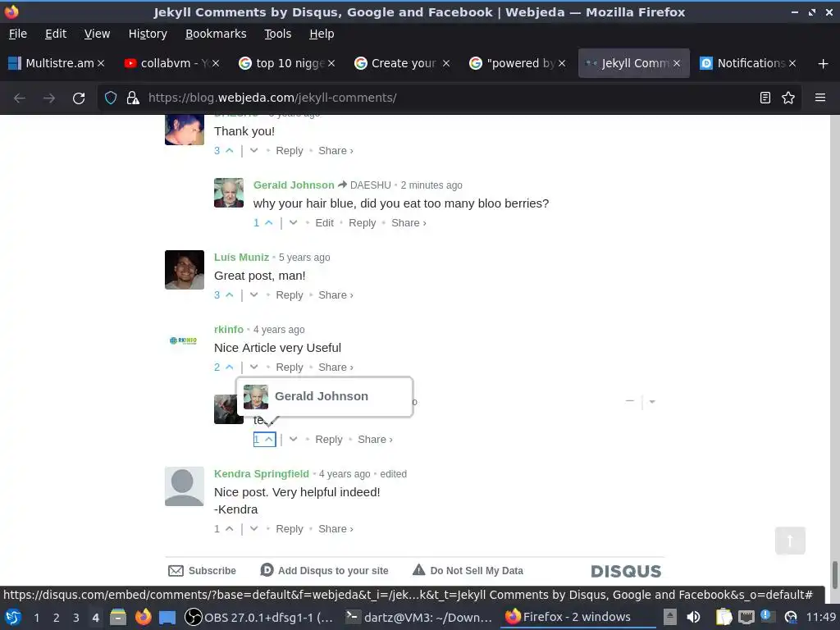Open the Firefox hamburger menu
Viewport: 840px width, 630px height.
pos(819,98)
